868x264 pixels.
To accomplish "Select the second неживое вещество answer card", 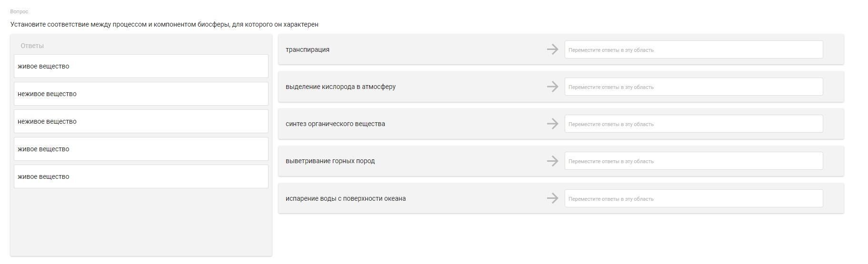I will 141,121.
